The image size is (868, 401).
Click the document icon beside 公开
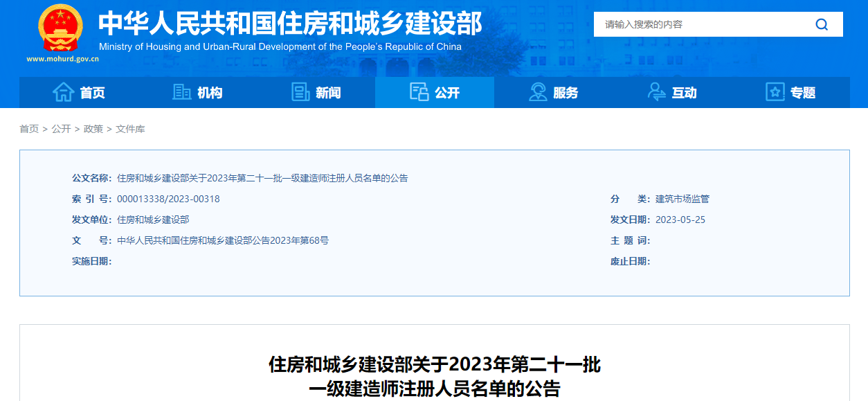click(419, 92)
